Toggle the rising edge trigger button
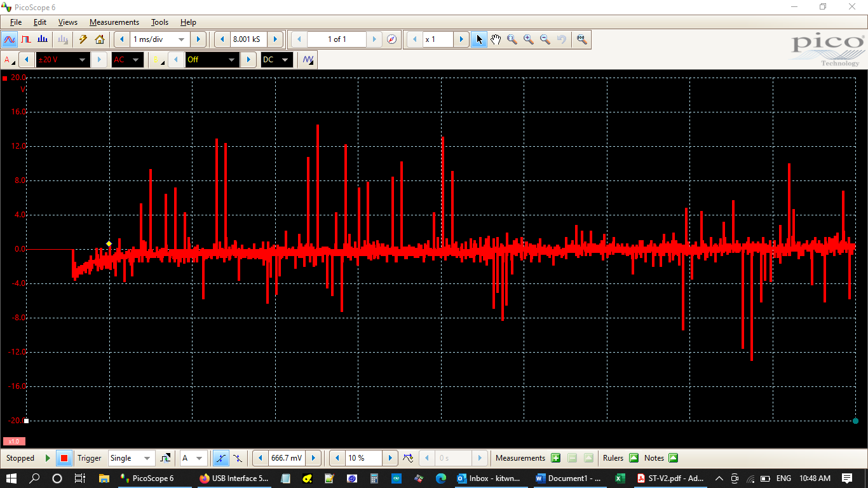 pyautogui.click(x=220, y=458)
